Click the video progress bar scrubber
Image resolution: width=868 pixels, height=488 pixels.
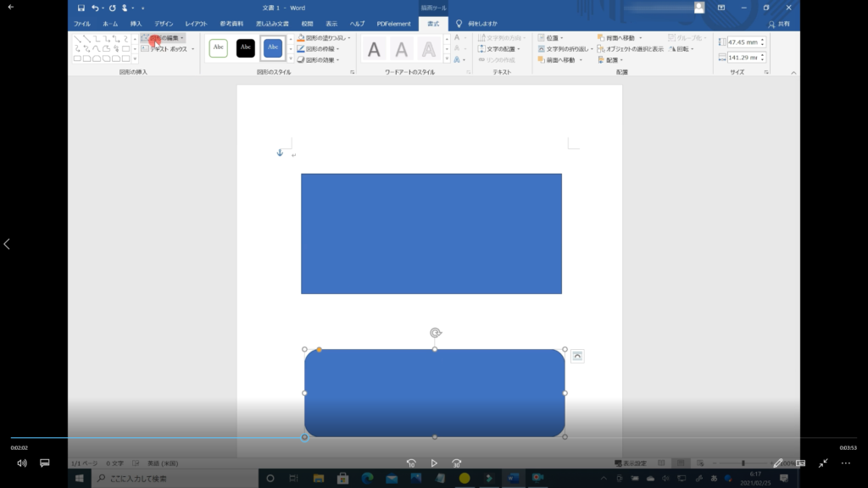[x=304, y=438]
